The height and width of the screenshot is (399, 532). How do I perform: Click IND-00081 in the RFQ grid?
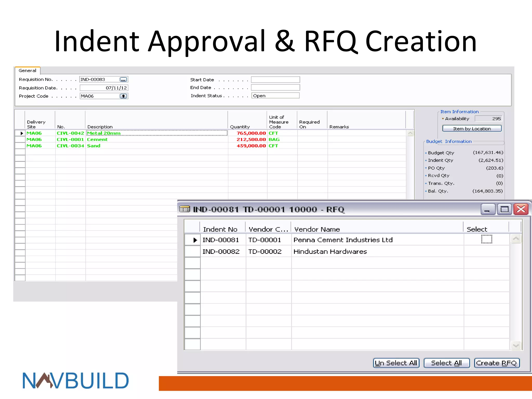tap(221, 240)
